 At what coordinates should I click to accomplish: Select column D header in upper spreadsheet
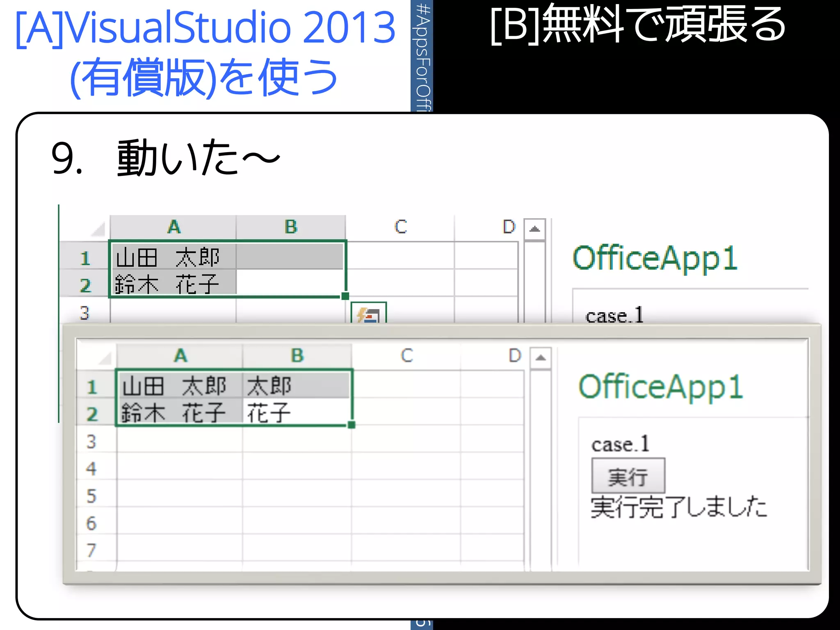486,227
